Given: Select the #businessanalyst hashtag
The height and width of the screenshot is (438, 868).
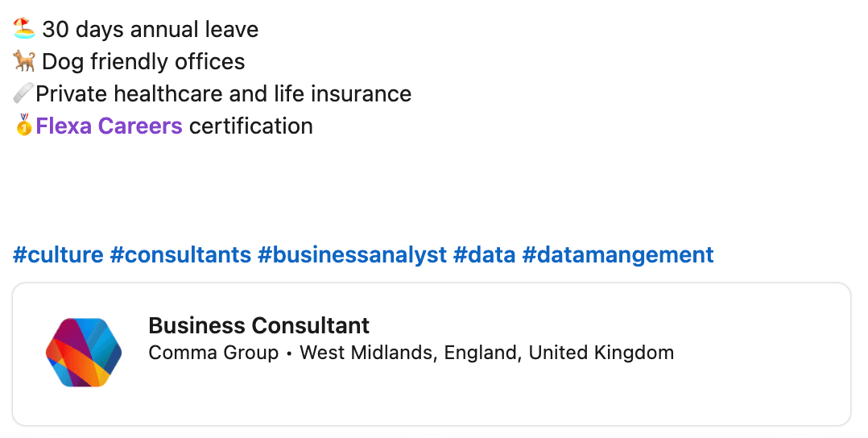Looking at the screenshot, I should pyautogui.click(x=352, y=255).
